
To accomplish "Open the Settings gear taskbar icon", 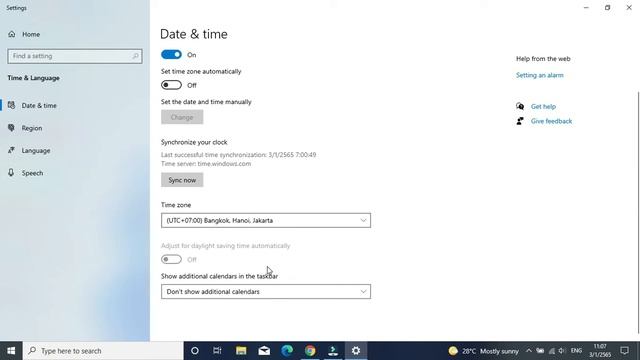I will coord(356,351).
